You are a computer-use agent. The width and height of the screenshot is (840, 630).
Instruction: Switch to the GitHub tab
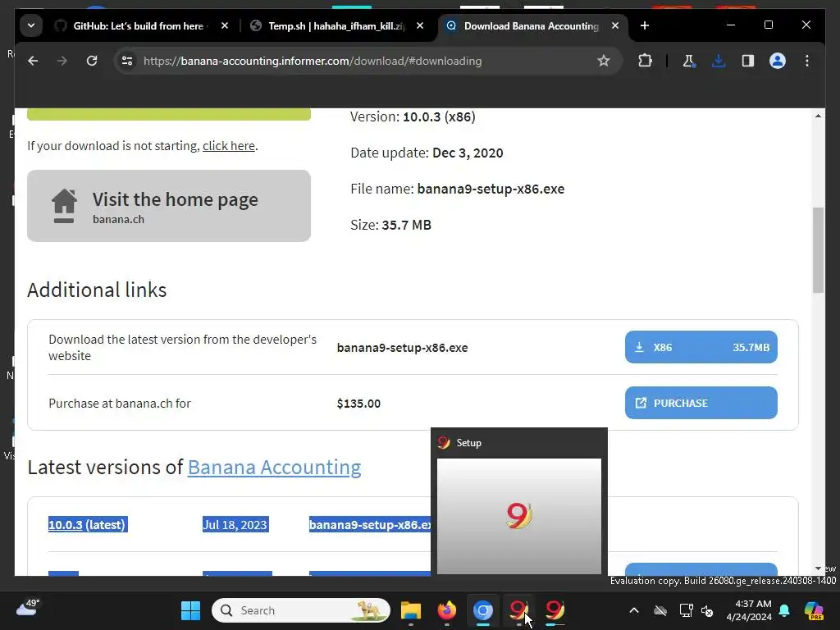pyautogui.click(x=138, y=25)
